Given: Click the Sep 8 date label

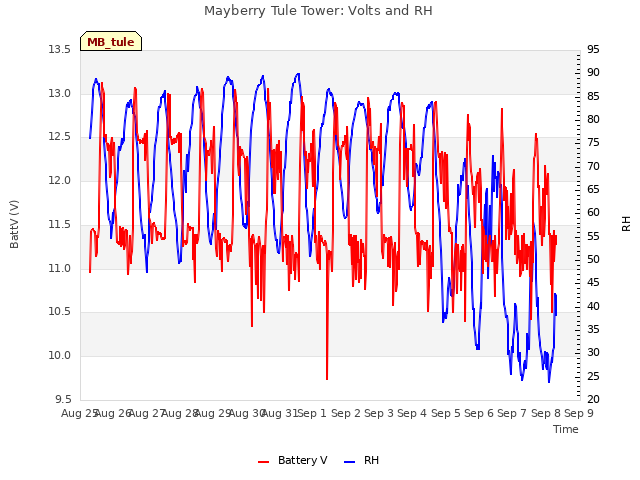Looking at the screenshot, I should click(x=546, y=413).
